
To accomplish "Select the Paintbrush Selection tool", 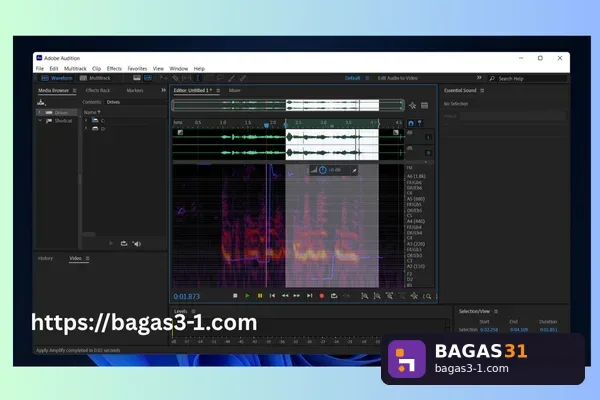I will point(232,78).
